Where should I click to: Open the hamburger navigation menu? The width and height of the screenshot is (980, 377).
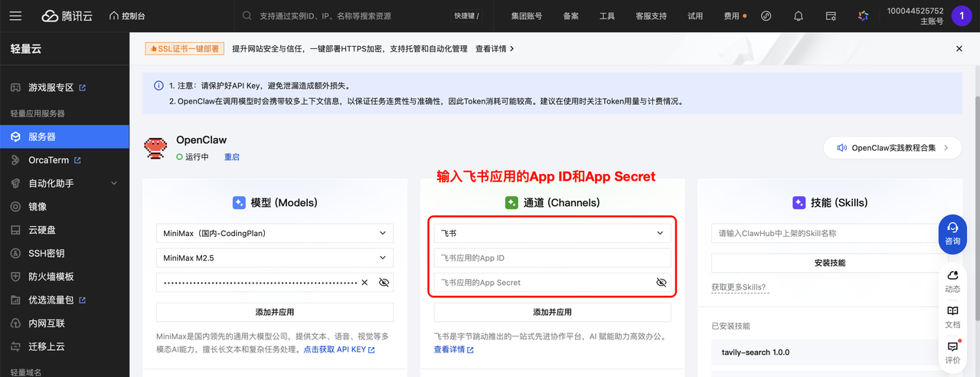point(15,15)
